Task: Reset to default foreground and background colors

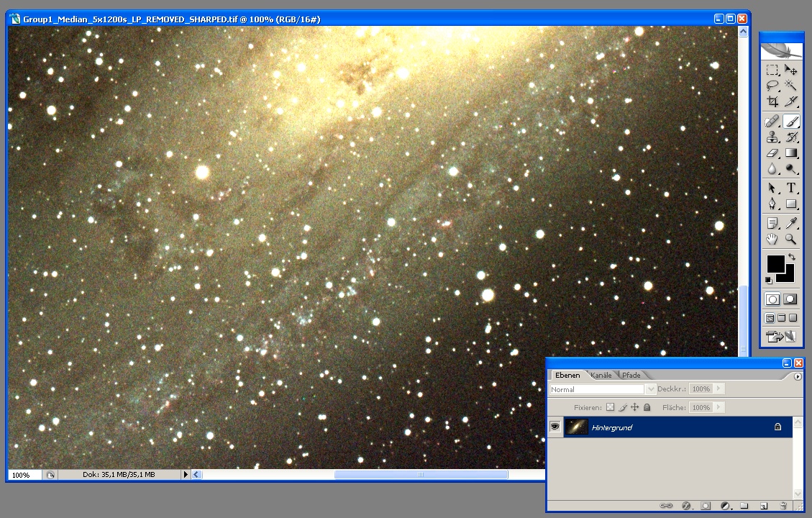Action: point(769,281)
